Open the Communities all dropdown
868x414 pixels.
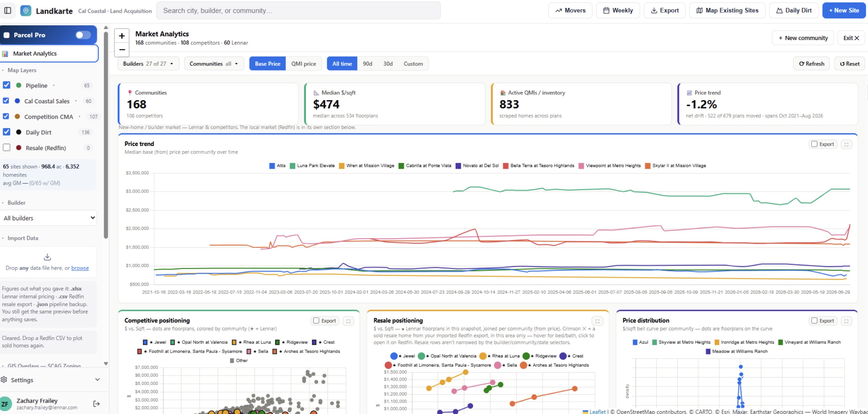tap(214, 64)
